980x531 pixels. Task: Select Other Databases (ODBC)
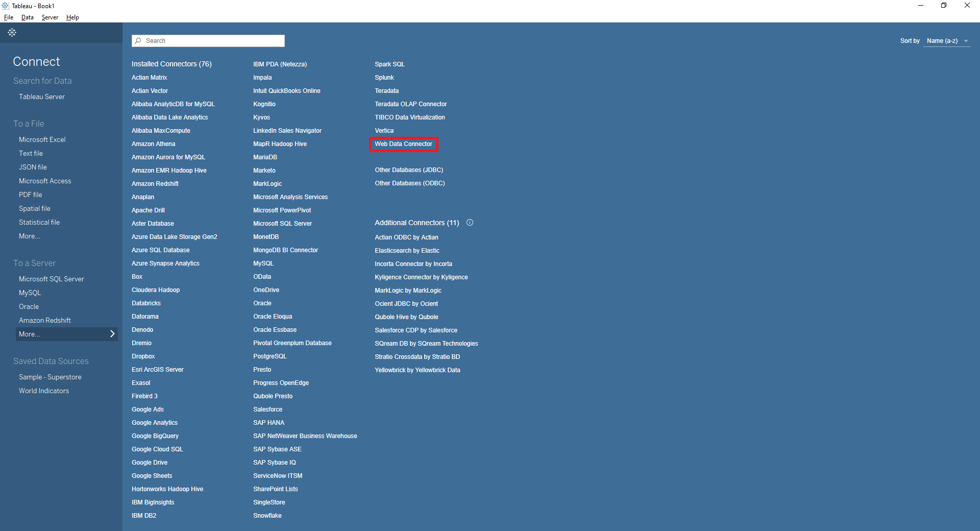410,183
